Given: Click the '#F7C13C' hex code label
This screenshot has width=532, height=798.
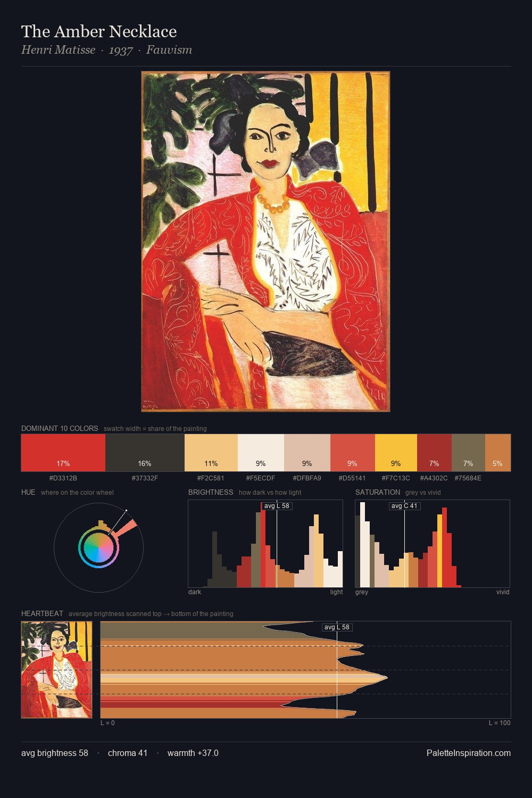Looking at the screenshot, I should (396, 478).
